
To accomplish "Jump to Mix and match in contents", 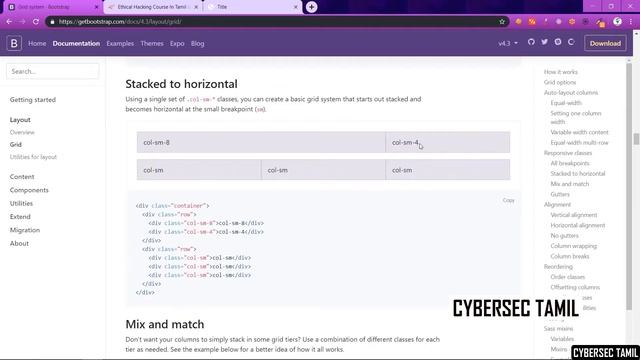I will 569,184.
